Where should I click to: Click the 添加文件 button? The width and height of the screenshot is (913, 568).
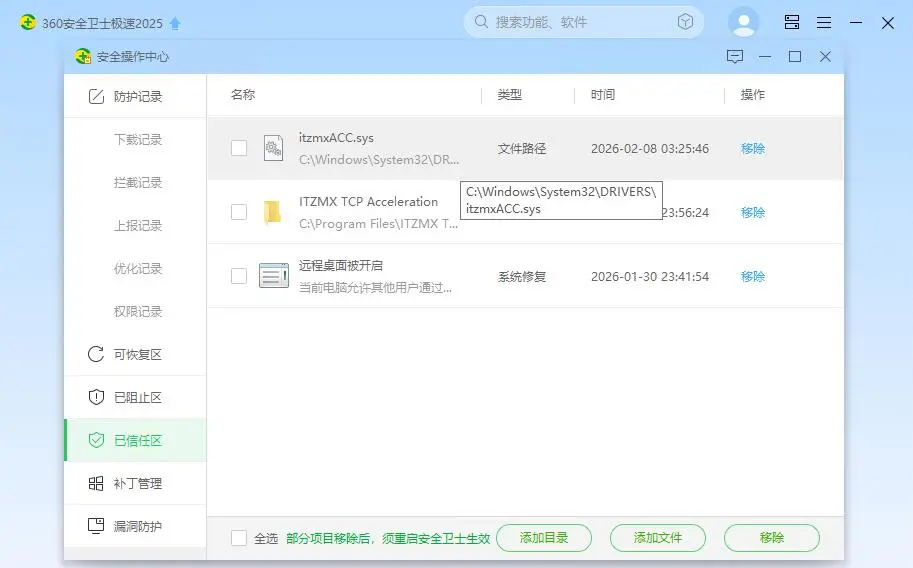coord(658,538)
